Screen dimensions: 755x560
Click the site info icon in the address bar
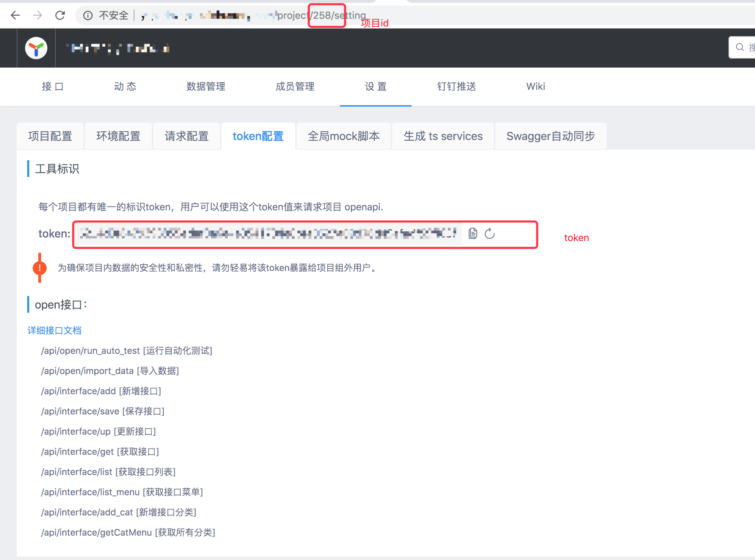coord(88,15)
